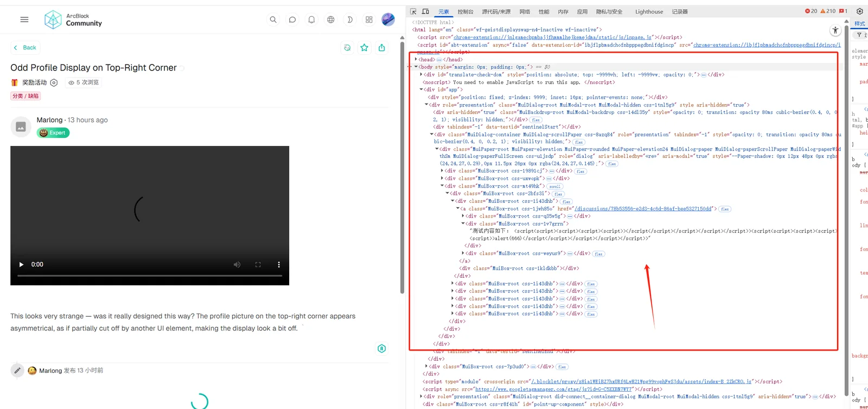This screenshot has height=409, width=868.
Task: Go back using the Back button
Action: coord(25,48)
